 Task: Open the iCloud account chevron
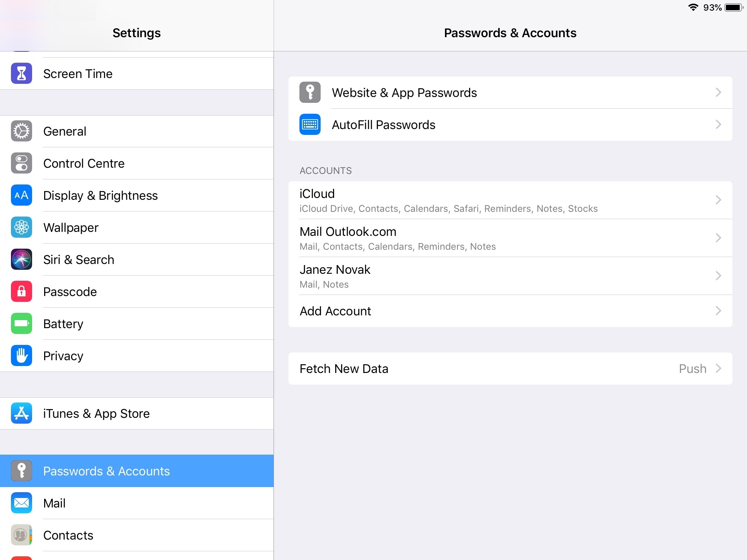pos(718,200)
